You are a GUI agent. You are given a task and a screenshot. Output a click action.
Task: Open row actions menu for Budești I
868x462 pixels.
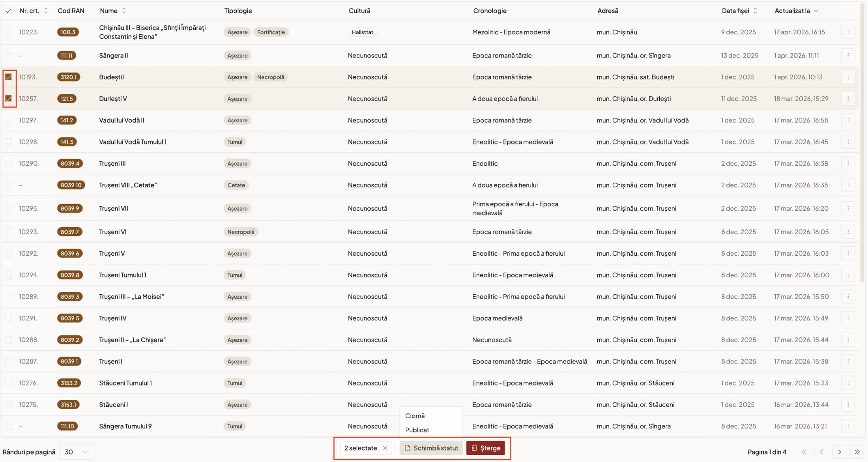(x=848, y=77)
